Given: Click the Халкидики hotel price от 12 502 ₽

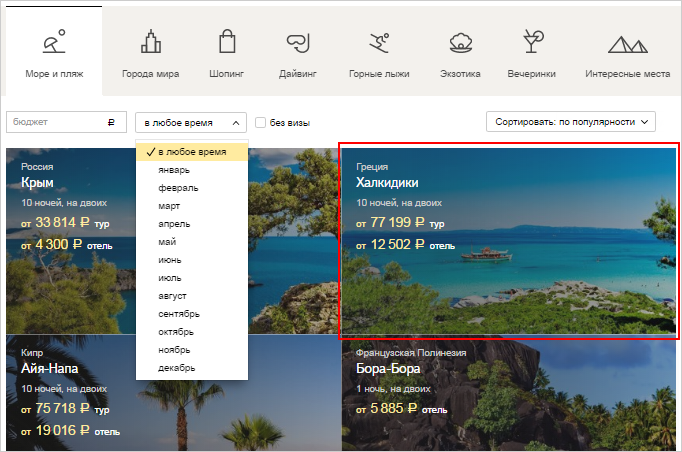Looking at the screenshot, I should click(405, 245).
